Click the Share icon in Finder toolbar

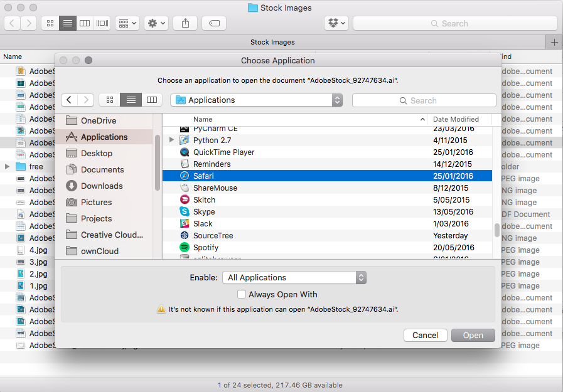point(185,23)
